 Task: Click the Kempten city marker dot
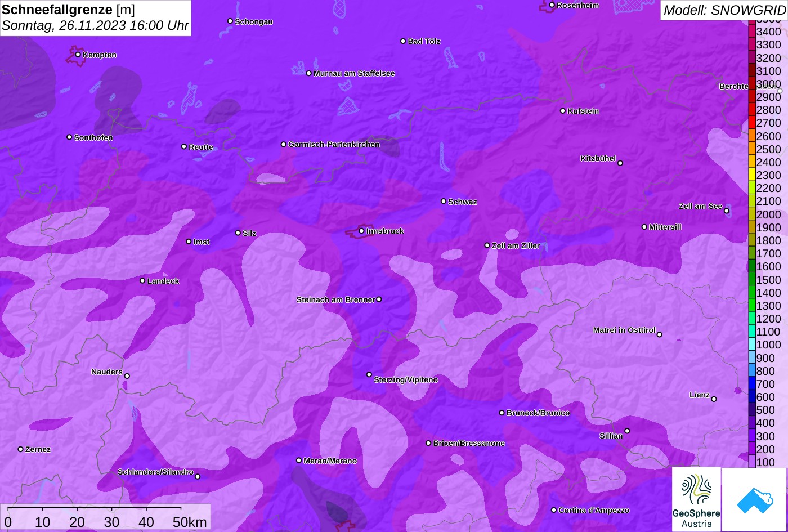click(x=78, y=55)
